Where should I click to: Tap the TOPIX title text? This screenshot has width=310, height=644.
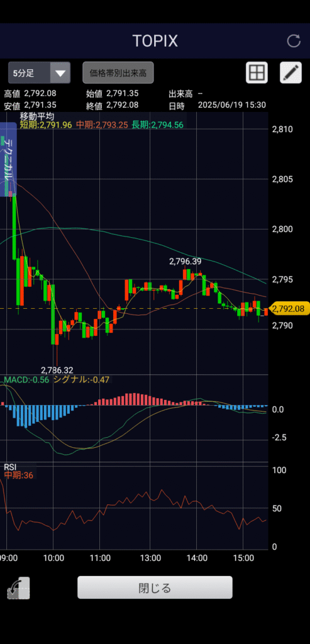[155, 41]
